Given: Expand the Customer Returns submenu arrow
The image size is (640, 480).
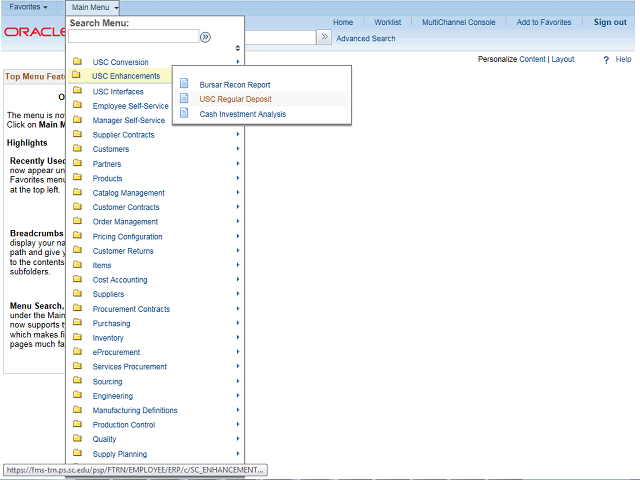Looking at the screenshot, I should pos(238,250).
